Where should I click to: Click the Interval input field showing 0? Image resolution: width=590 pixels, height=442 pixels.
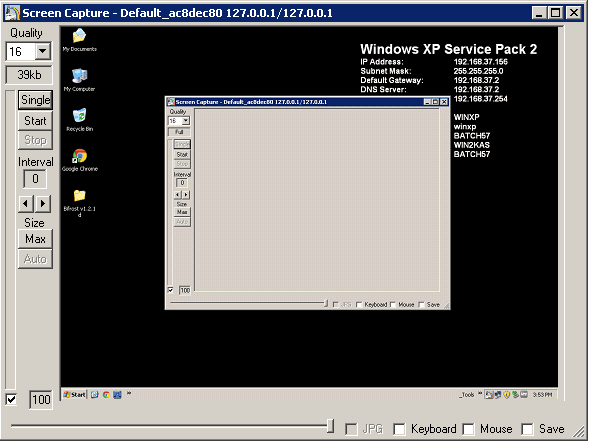pyautogui.click(x=35, y=179)
